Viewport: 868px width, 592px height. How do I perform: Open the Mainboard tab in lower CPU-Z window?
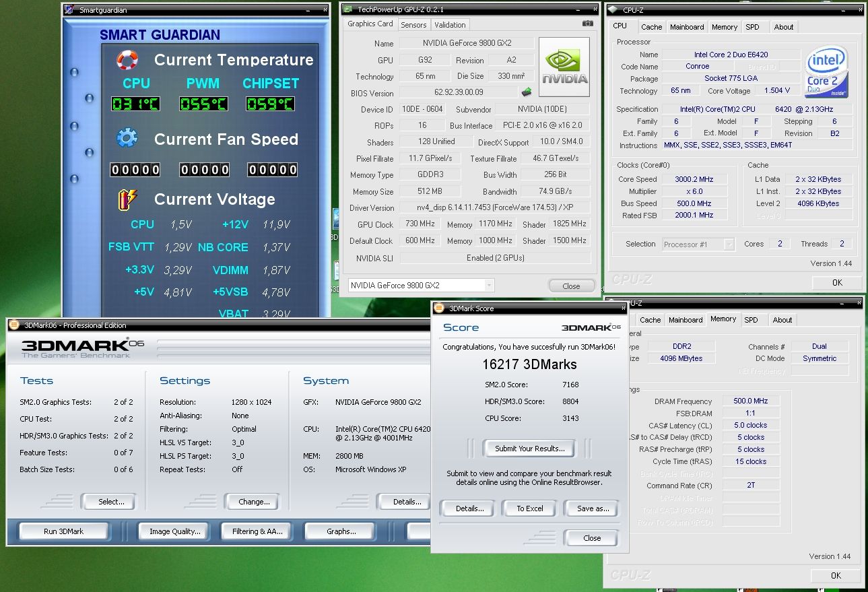[x=686, y=320]
